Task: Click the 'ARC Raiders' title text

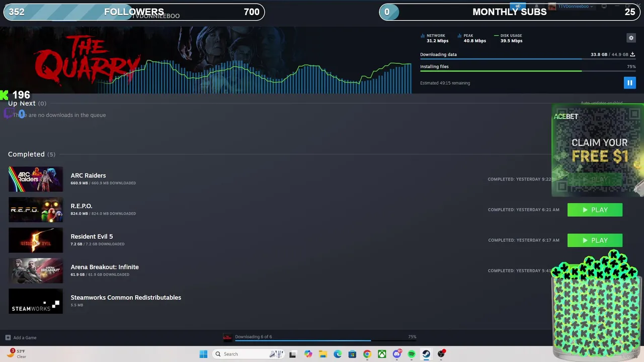Action: click(x=88, y=175)
